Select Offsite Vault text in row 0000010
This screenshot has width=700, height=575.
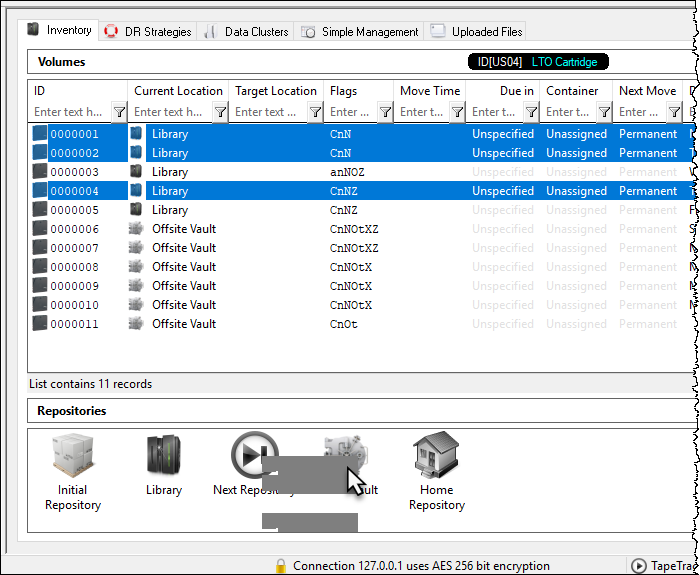click(x=184, y=304)
